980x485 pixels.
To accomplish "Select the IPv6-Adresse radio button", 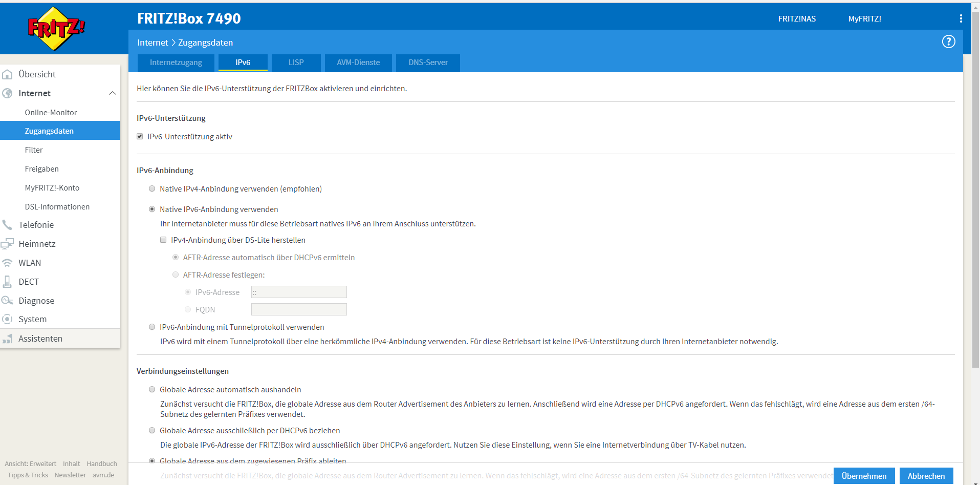I will [188, 292].
